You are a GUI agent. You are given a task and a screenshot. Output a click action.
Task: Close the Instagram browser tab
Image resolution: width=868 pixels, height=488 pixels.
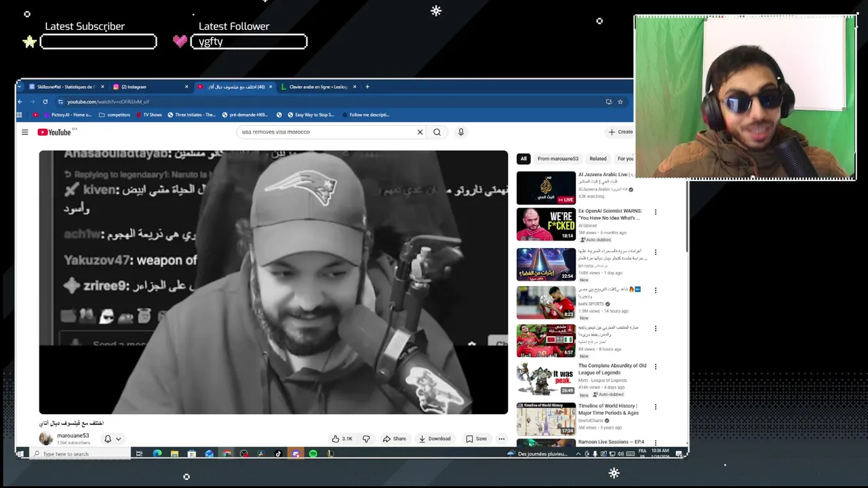pyautogui.click(x=186, y=87)
